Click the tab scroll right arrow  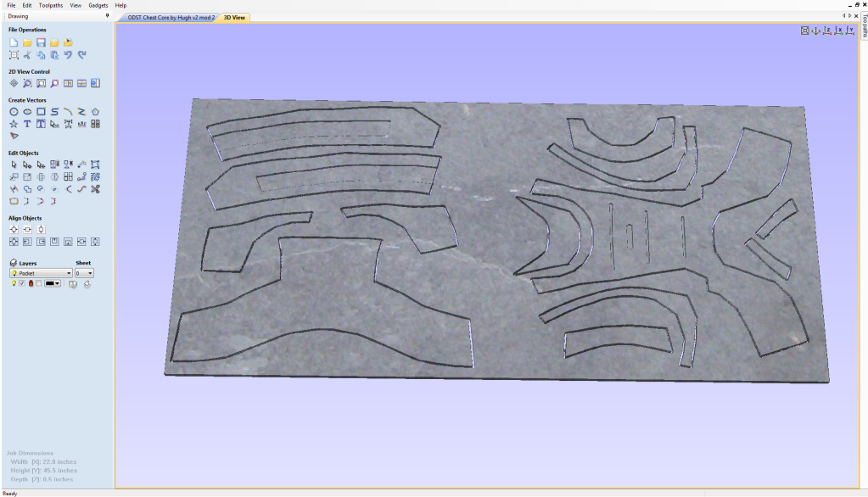[849, 16]
